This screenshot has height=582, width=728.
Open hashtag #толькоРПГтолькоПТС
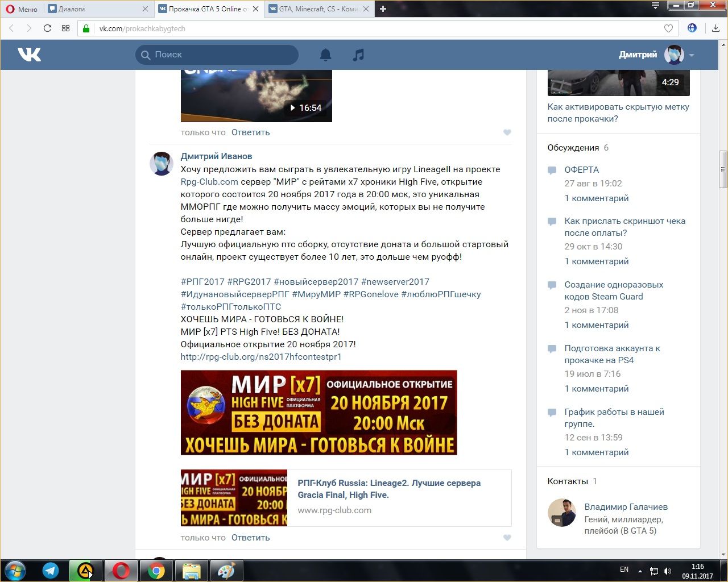(231, 307)
